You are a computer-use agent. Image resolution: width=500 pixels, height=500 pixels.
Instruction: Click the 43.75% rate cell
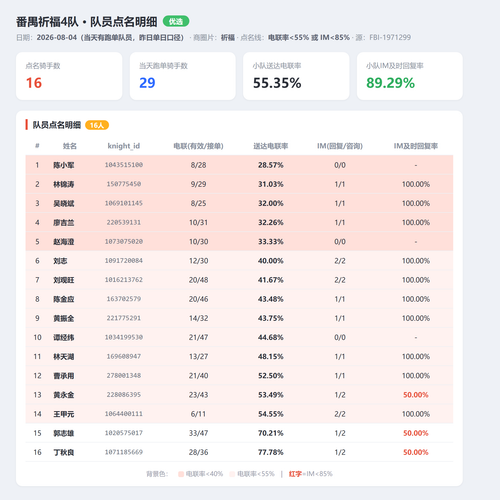[x=271, y=318]
